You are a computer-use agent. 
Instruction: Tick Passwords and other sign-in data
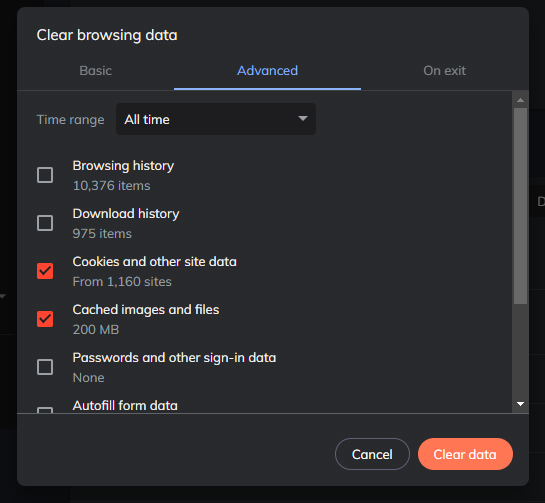pyautogui.click(x=45, y=367)
